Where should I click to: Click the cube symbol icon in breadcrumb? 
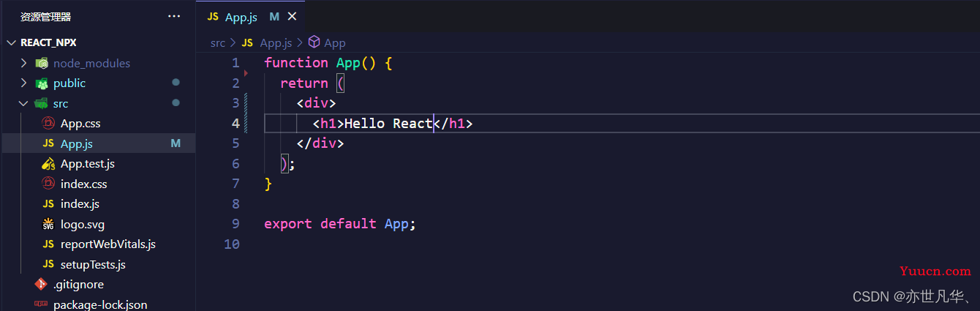coord(314,42)
